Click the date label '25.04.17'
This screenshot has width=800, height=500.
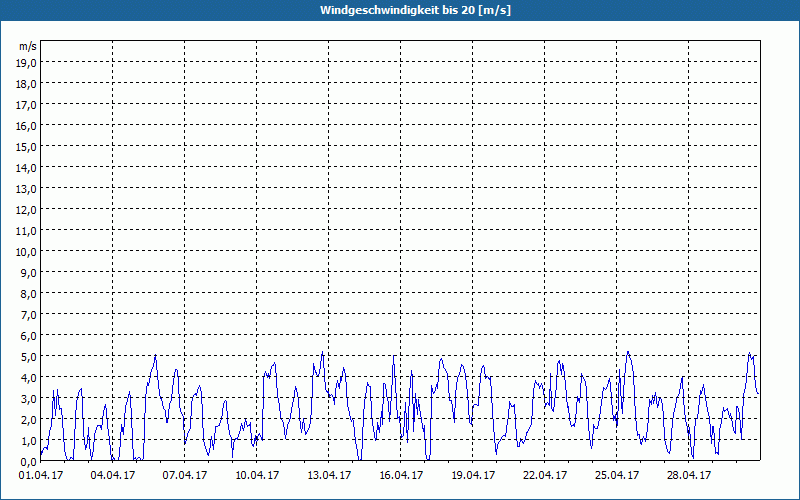[x=616, y=475]
